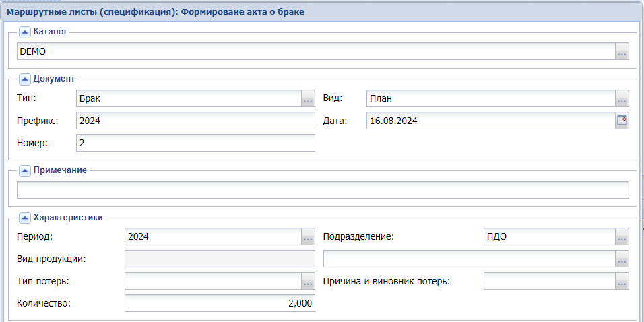Open lookup for Тип потерь field
Screen dimensions: 644x322
pyautogui.click(x=308, y=282)
